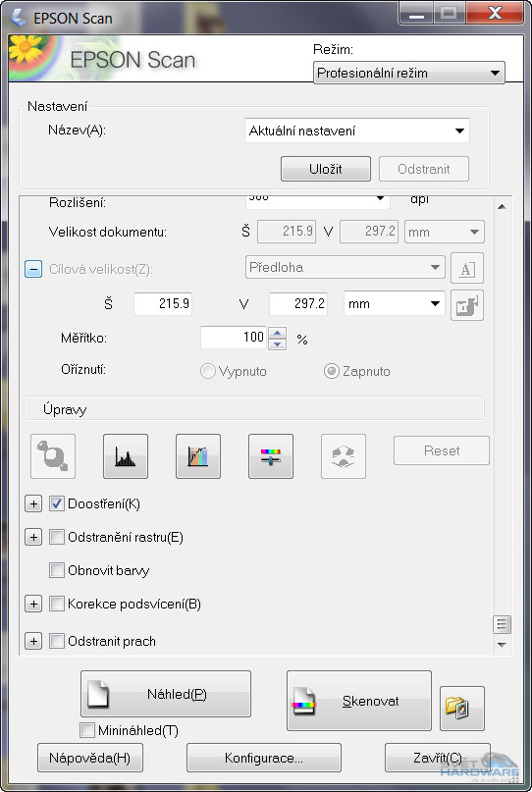The width and height of the screenshot is (532, 792).
Task: Toggle the aspect ratio lock icon
Action: pos(467,305)
